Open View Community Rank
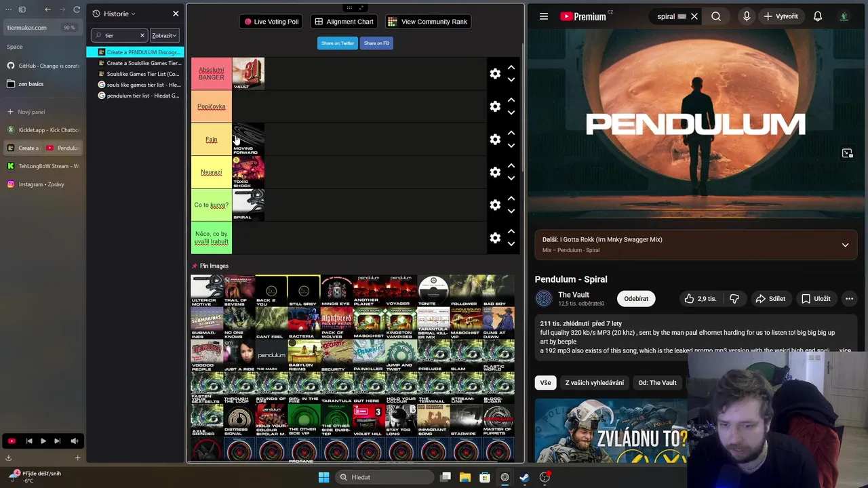868x488 pixels. (x=427, y=22)
